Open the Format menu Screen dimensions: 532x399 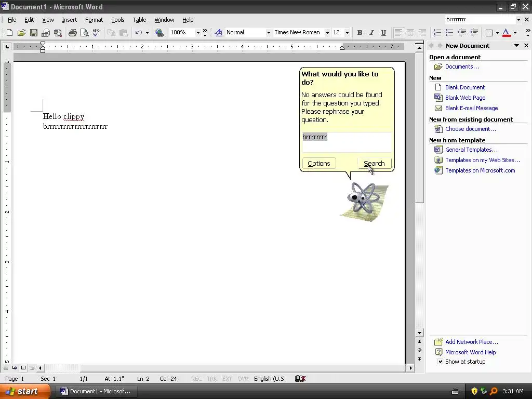click(x=94, y=20)
